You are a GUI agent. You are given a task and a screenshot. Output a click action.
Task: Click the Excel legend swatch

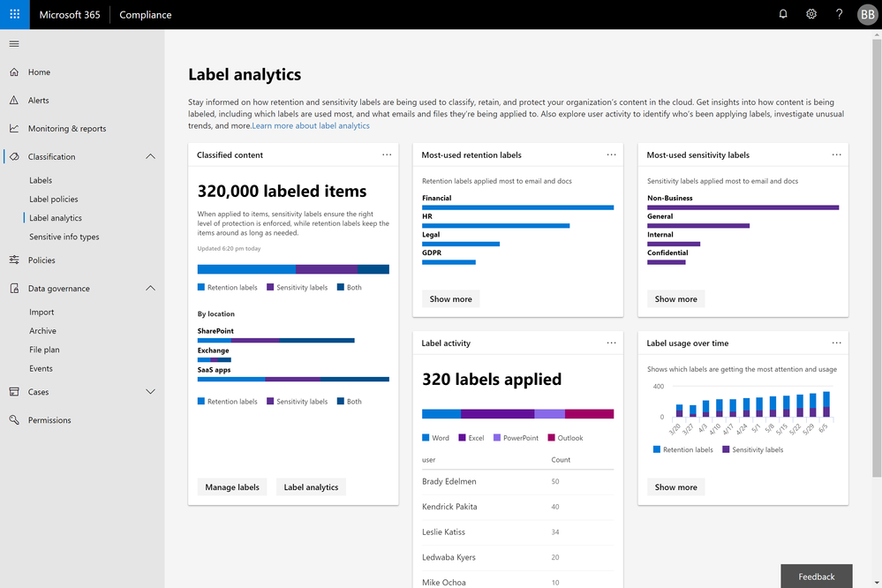(x=463, y=438)
